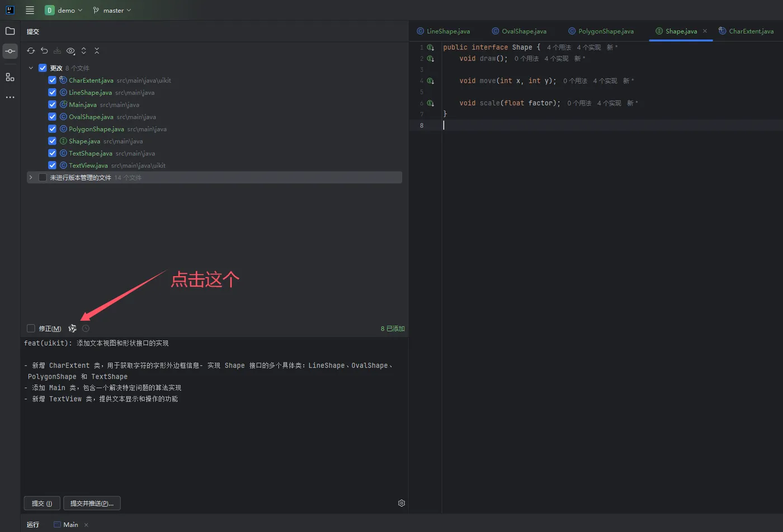Click the 提交 panel title
Image resolution: width=783 pixels, height=532 pixels.
[x=33, y=32]
